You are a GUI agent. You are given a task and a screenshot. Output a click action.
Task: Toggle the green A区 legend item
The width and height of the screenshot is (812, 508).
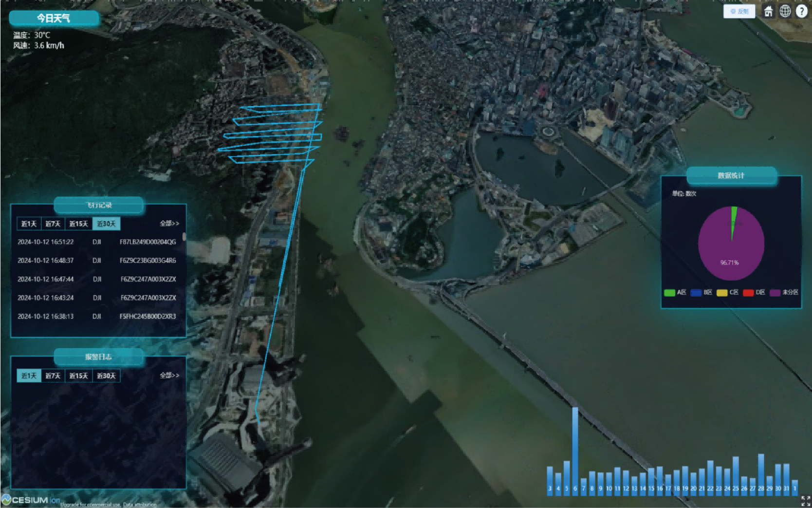click(675, 292)
